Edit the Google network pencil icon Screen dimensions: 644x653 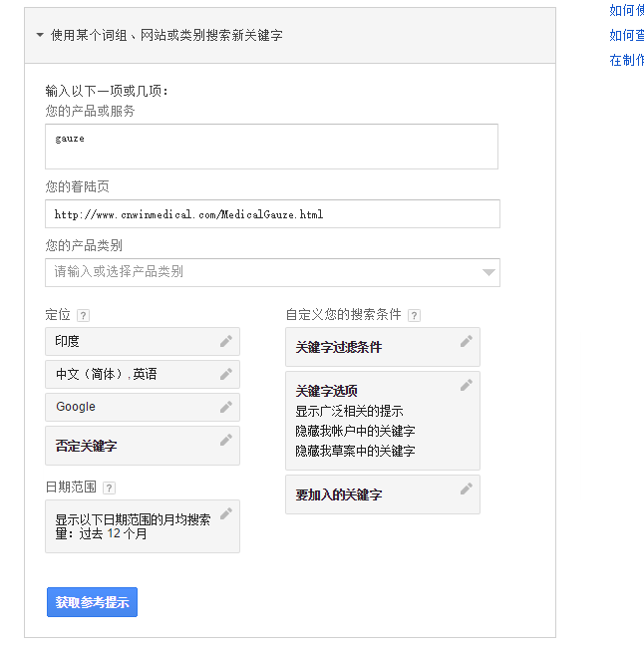(x=226, y=407)
